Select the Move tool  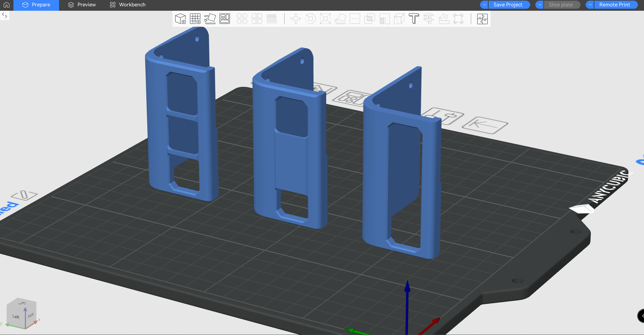coord(296,19)
